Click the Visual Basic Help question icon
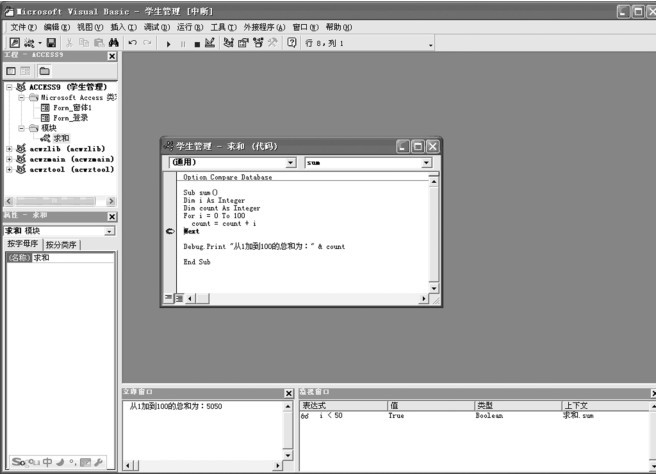Image resolution: width=657 pixels, height=474 pixels. 292,43
